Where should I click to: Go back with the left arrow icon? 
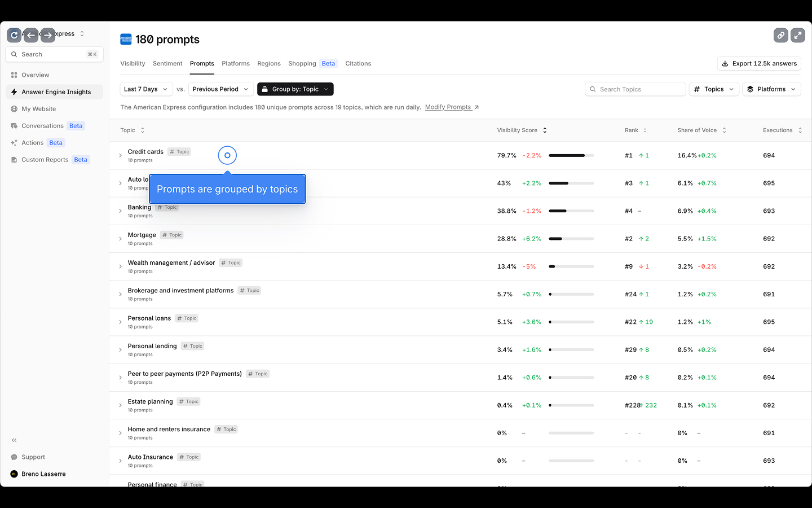tap(31, 35)
